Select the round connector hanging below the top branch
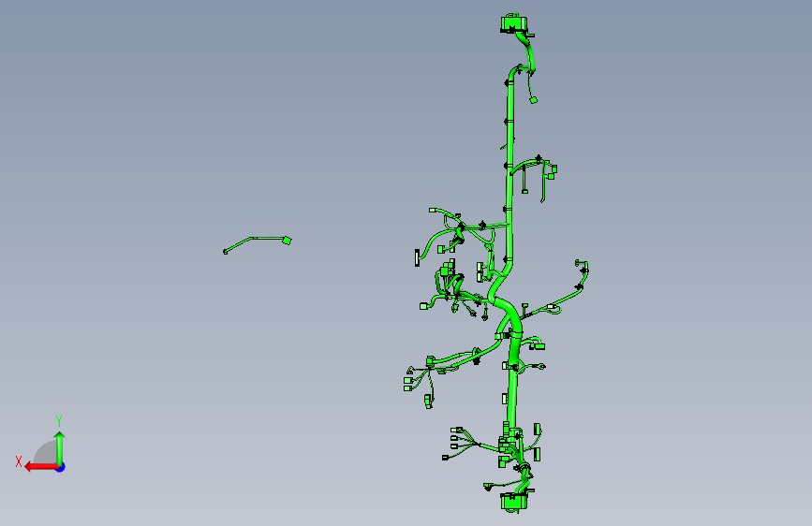The width and height of the screenshot is (812, 526). (x=534, y=100)
